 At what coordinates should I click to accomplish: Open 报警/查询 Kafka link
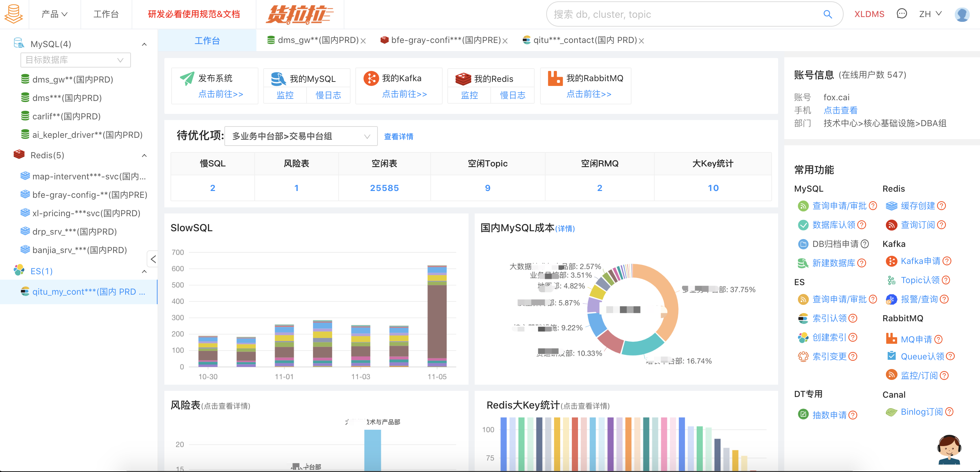click(x=919, y=299)
